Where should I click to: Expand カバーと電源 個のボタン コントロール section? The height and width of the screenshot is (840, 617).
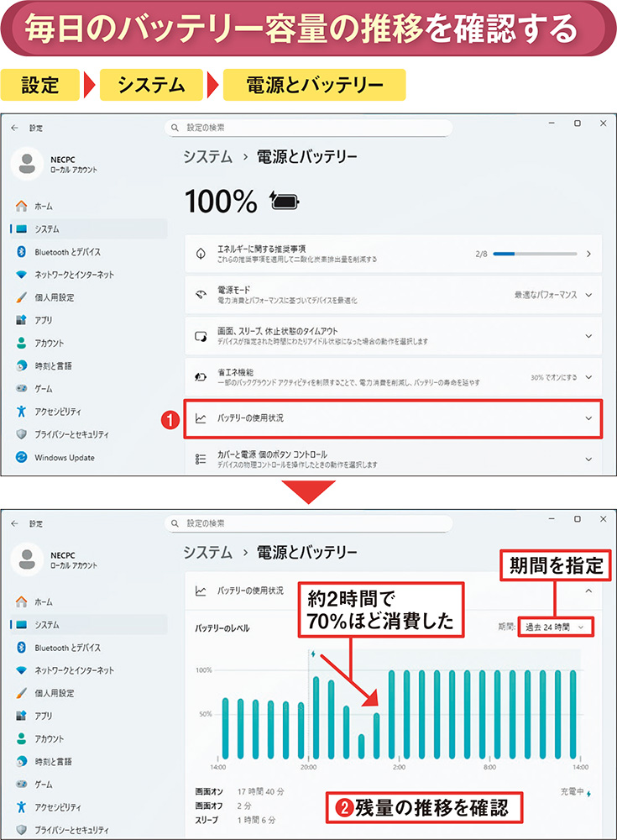tap(393, 459)
